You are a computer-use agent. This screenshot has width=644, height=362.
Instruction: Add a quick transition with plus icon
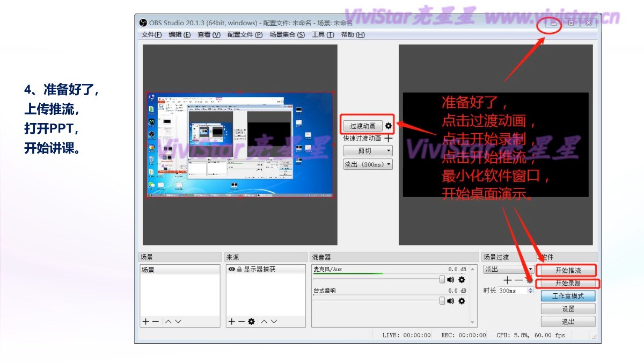pyautogui.click(x=389, y=139)
